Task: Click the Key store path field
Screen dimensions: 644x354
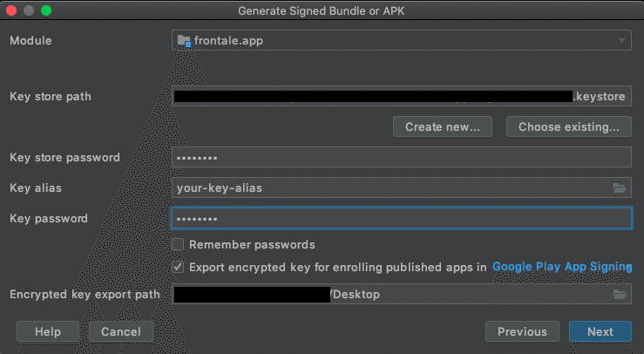Action: pos(401,96)
